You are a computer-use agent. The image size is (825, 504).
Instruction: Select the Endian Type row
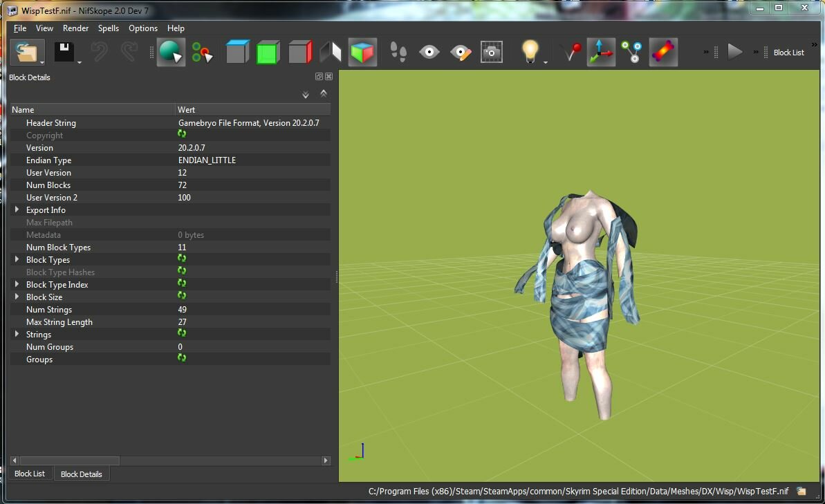pyautogui.click(x=171, y=160)
